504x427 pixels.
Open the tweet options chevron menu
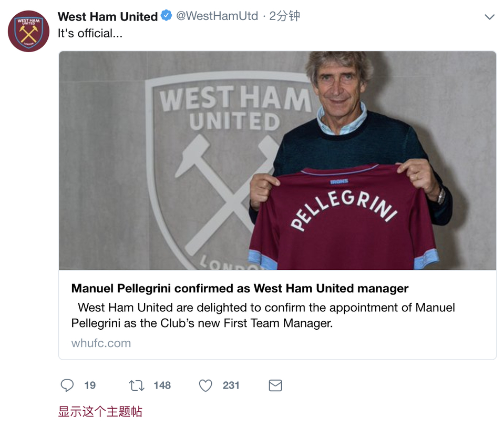point(489,17)
